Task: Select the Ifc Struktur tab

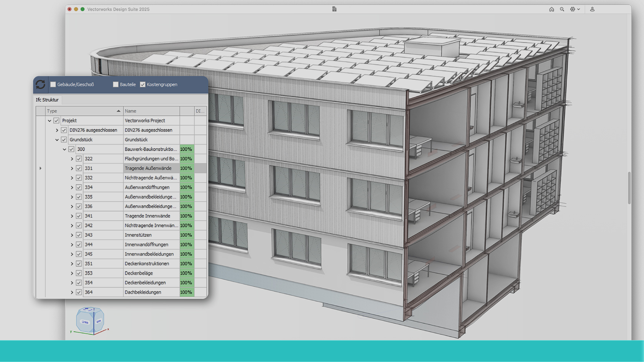Action: pyautogui.click(x=47, y=100)
